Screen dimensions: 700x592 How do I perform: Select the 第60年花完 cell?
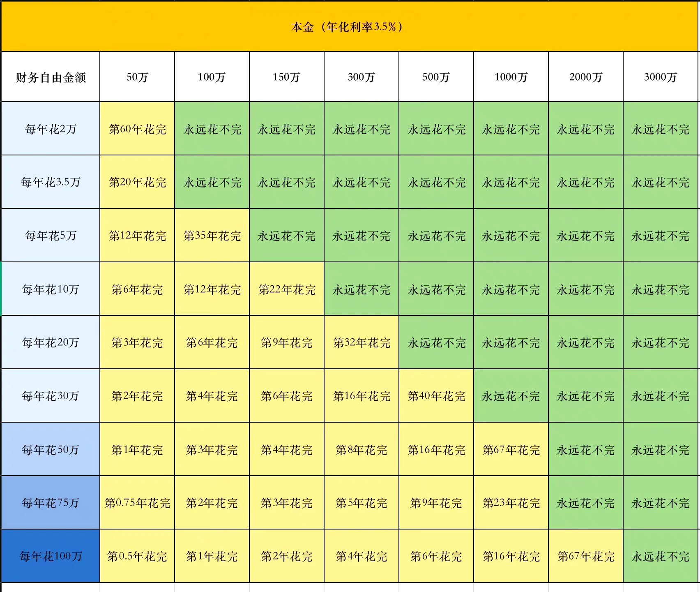pos(137,129)
